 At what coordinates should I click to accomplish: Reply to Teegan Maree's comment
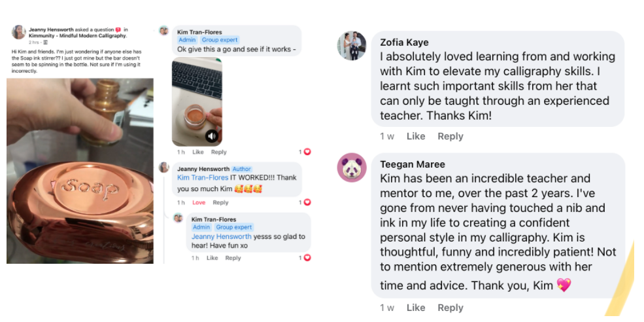[450, 308]
